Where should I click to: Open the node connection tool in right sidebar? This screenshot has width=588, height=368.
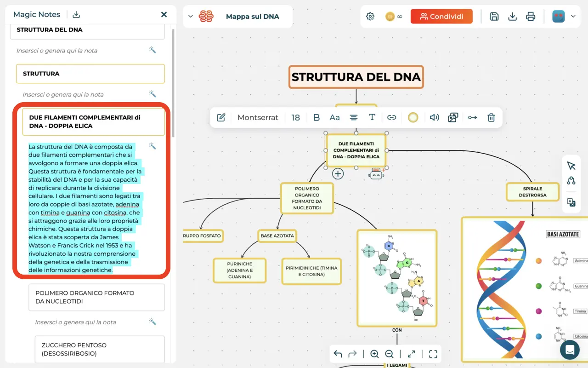click(x=571, y=180)
